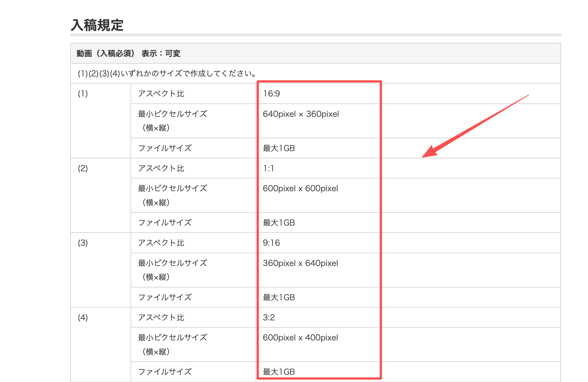Click ファイルサイズ label in section (2)
The image size is (588, 382).
tap(165, 223)
